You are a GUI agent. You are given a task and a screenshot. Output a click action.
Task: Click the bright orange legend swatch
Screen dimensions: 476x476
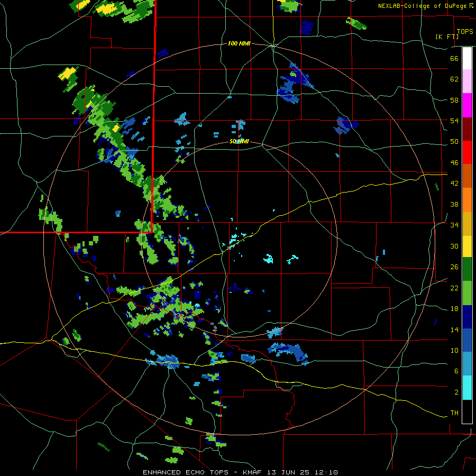pyautogui.click(x=467, y=200)
